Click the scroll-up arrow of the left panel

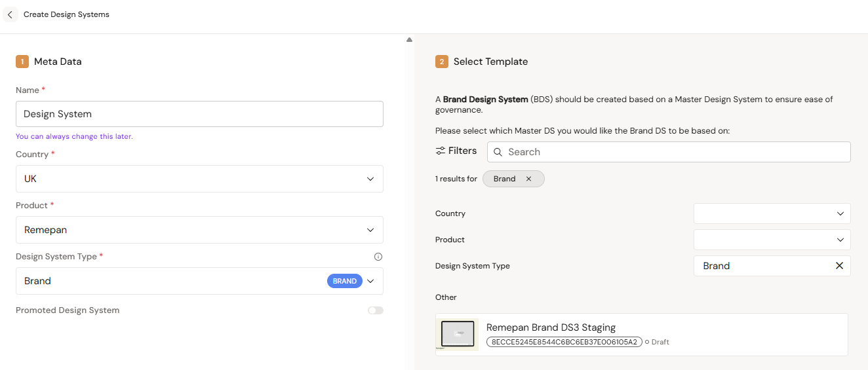[x=409, y=40]
